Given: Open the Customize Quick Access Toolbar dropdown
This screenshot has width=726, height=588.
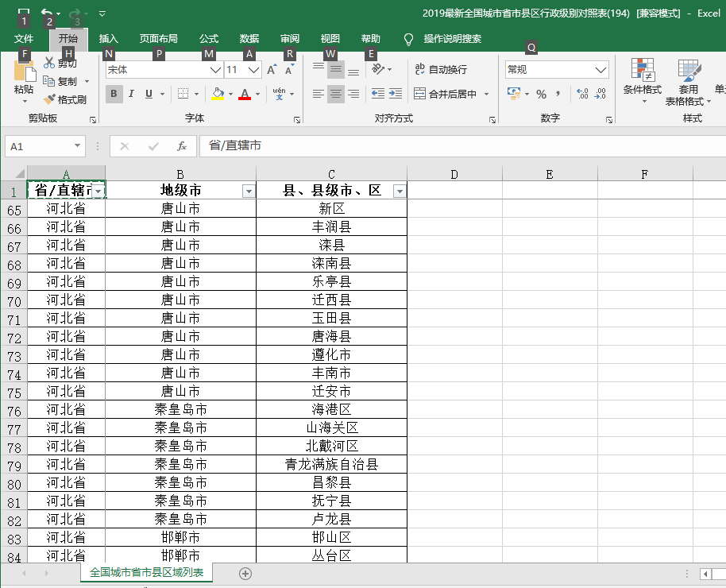Looking at the screenshot, I should tap(102, 14).
